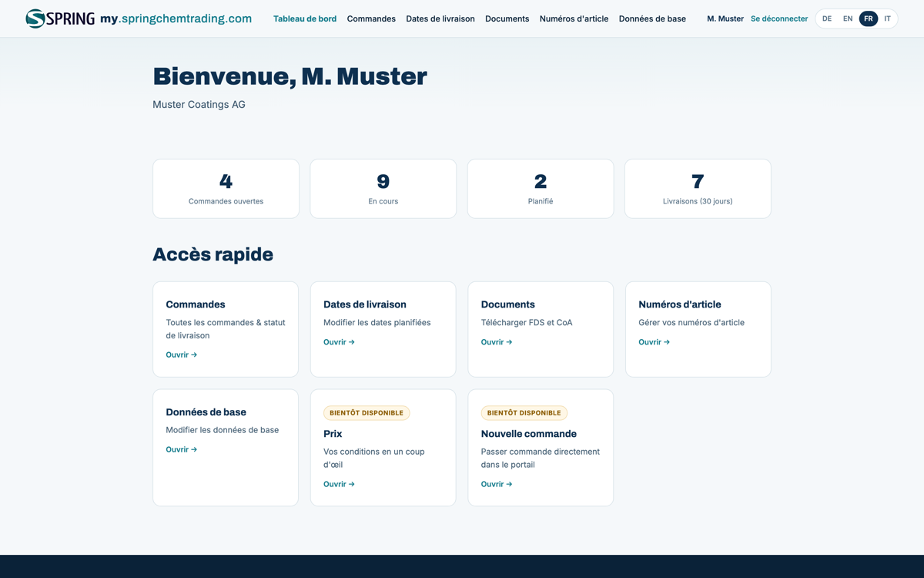This screenshot has width=924, height=578.
Task: Click the Nouvelle commande card title
Action: point(529,434)
